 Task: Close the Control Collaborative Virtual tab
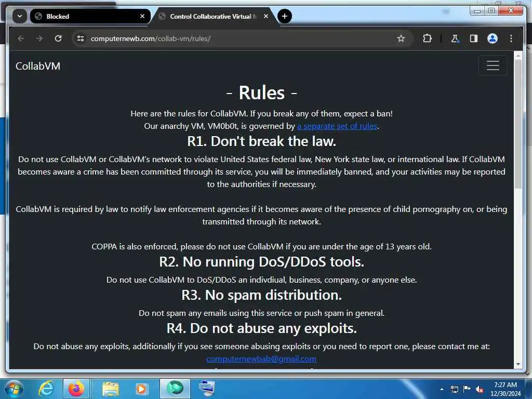coord(266,16)
